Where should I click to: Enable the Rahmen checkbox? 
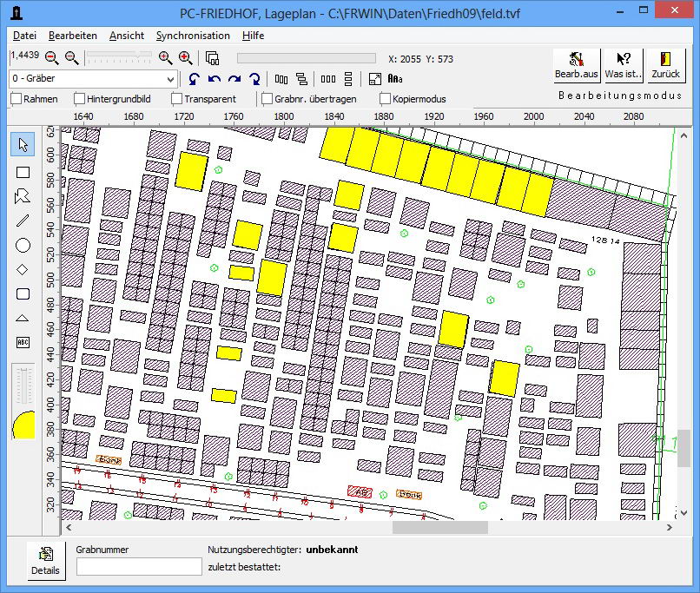pyautogui.click(x=17, y=99)
